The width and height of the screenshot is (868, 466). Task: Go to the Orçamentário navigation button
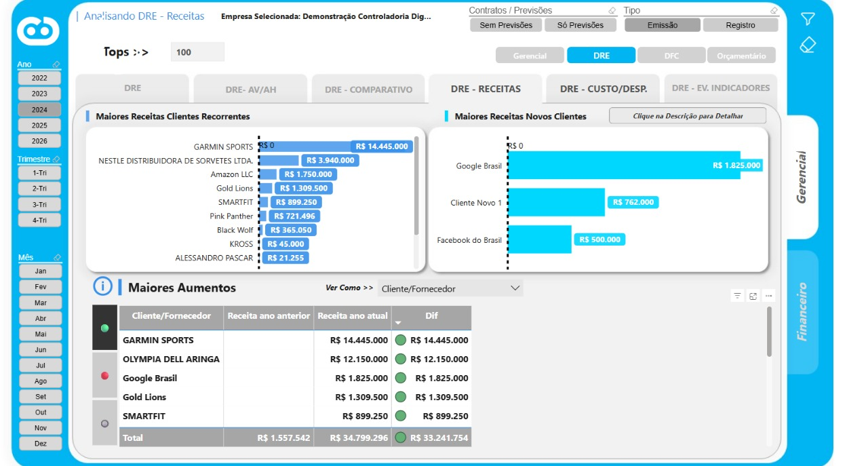(741, 56)
